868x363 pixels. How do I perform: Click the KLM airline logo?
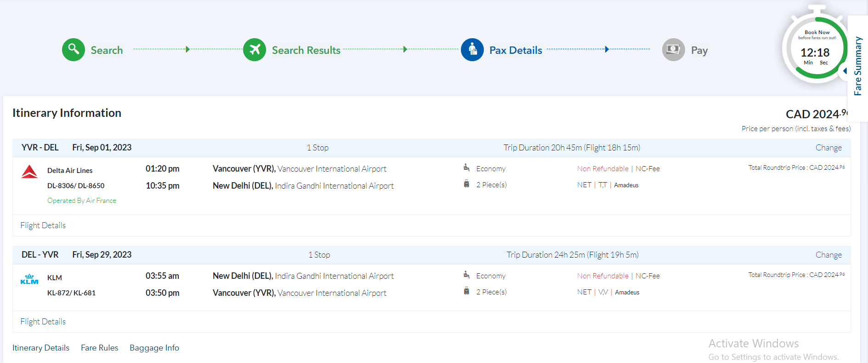click(29, 279)
